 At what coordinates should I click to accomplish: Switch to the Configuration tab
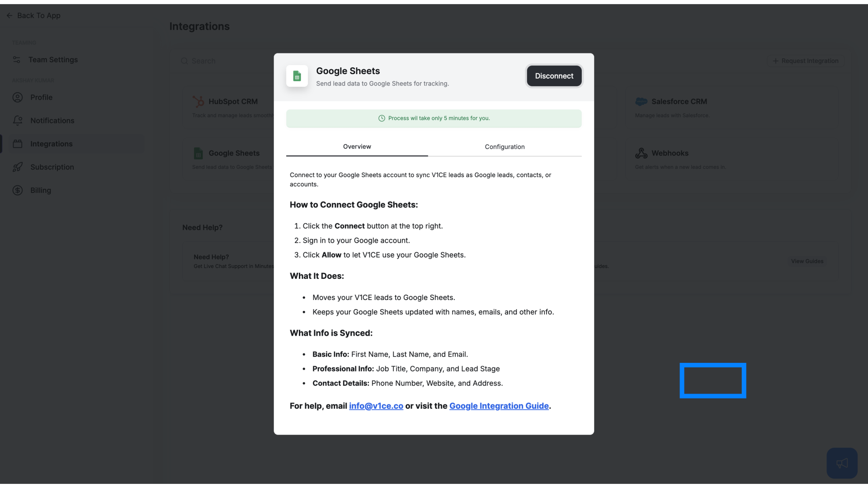pyautogui.click(x=505, y=147)
